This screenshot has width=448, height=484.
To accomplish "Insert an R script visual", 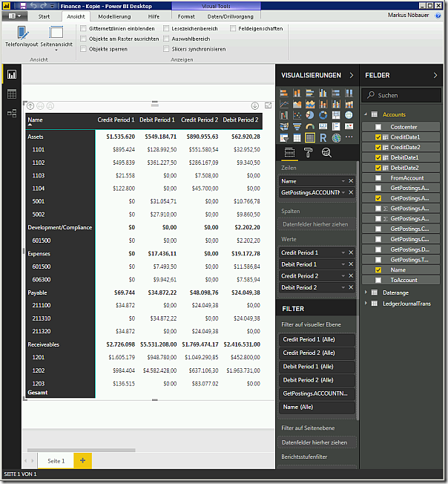I will (x=323, y=137).
